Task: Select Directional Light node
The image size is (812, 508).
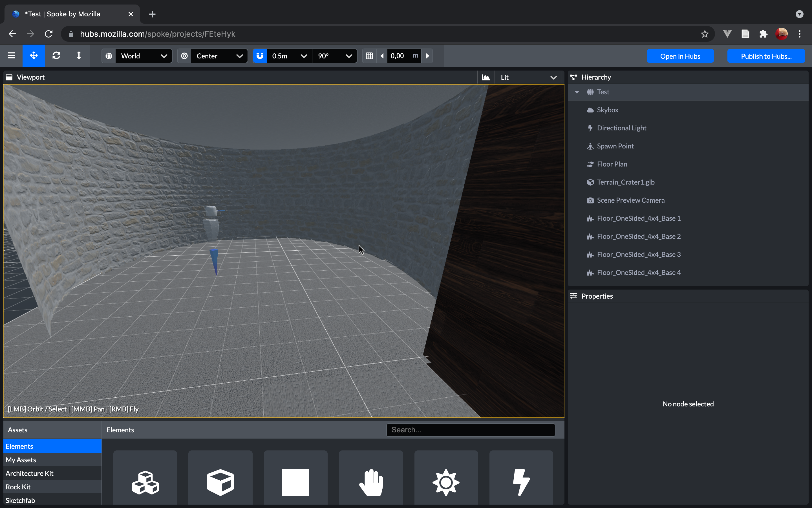Action: (x=688, y=128)
